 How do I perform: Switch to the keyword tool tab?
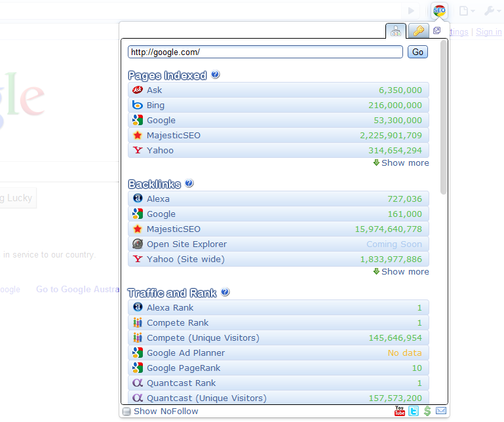point(419,31)
